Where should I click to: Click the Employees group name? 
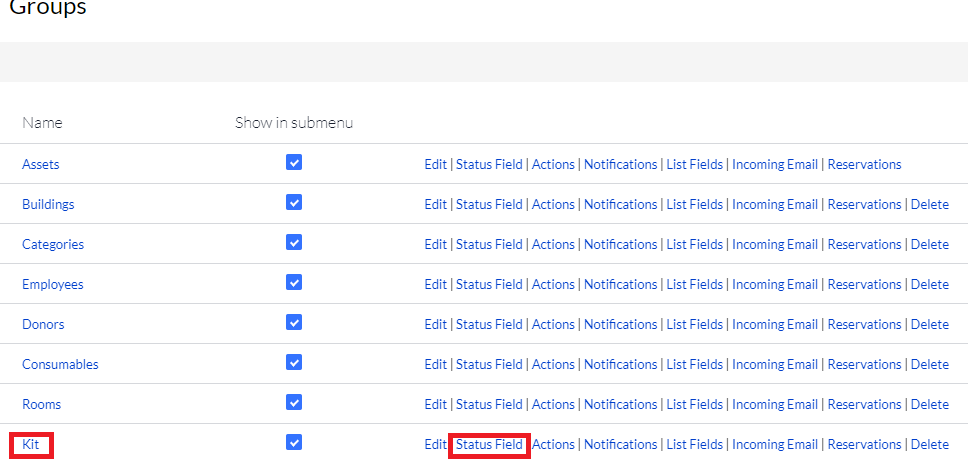point(52,285)
